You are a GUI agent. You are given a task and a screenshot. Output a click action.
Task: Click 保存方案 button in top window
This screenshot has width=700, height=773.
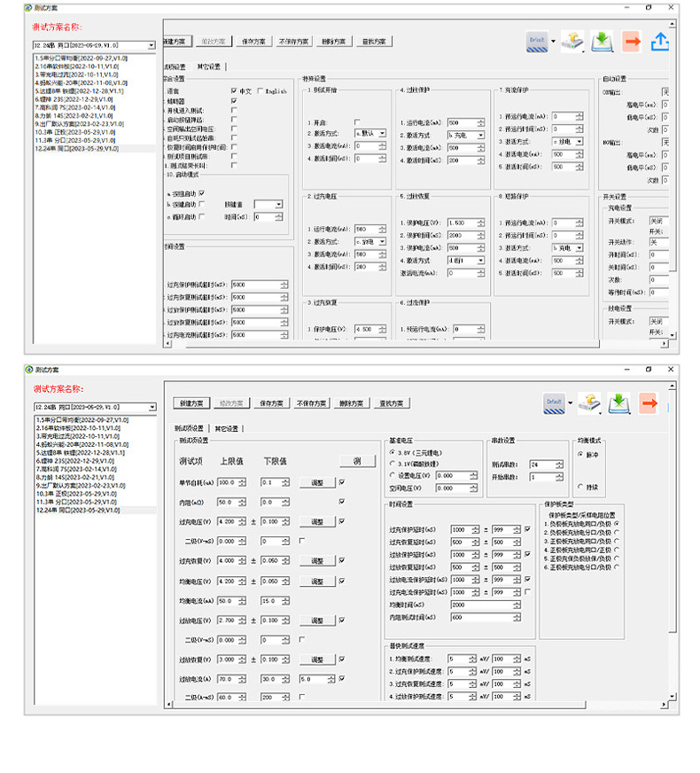(254, 42)
